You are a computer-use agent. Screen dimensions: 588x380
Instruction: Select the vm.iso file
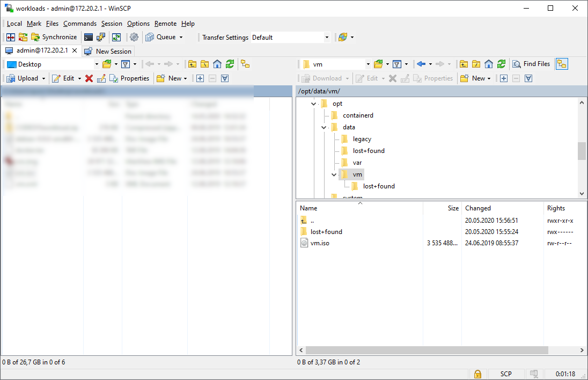[x=320, y=243]
